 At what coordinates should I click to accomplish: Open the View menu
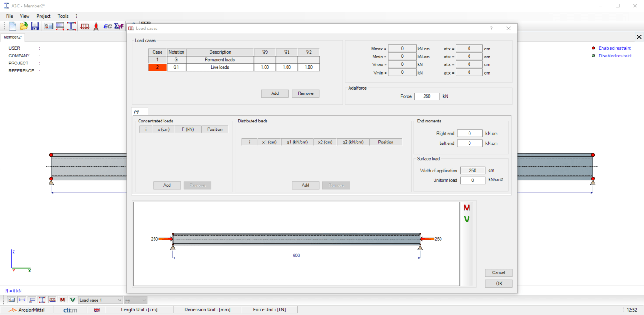[x=25, y=16]
